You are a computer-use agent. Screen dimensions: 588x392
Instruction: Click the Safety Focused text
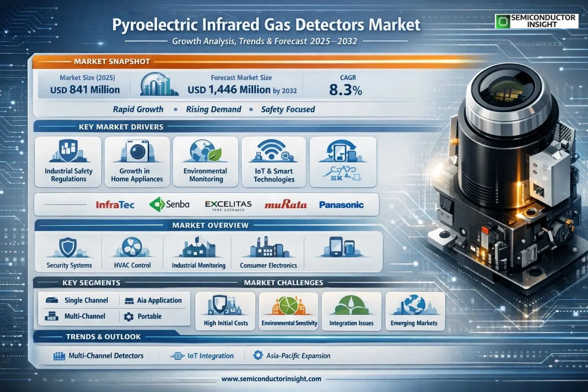pos(288,109)
